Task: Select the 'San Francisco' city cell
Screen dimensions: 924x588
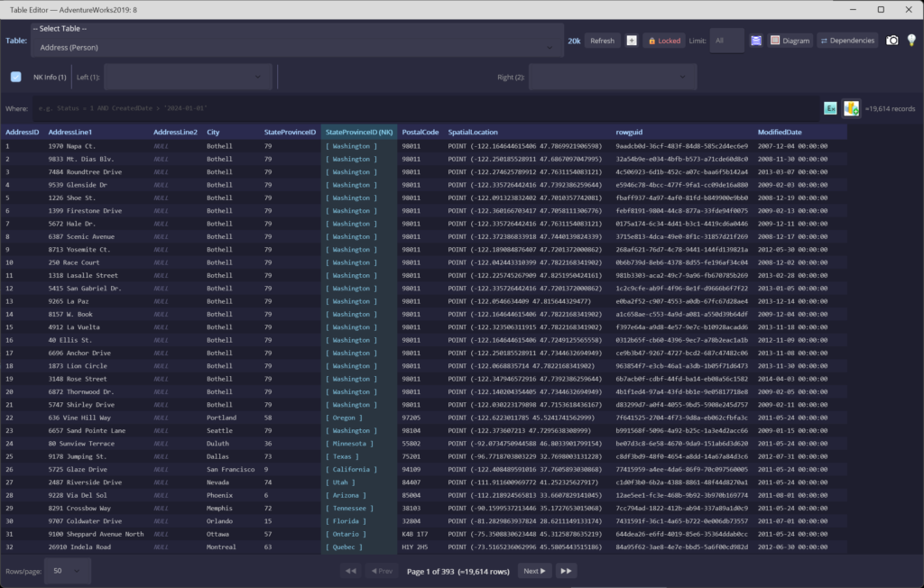Action: [x=230, y=470]
